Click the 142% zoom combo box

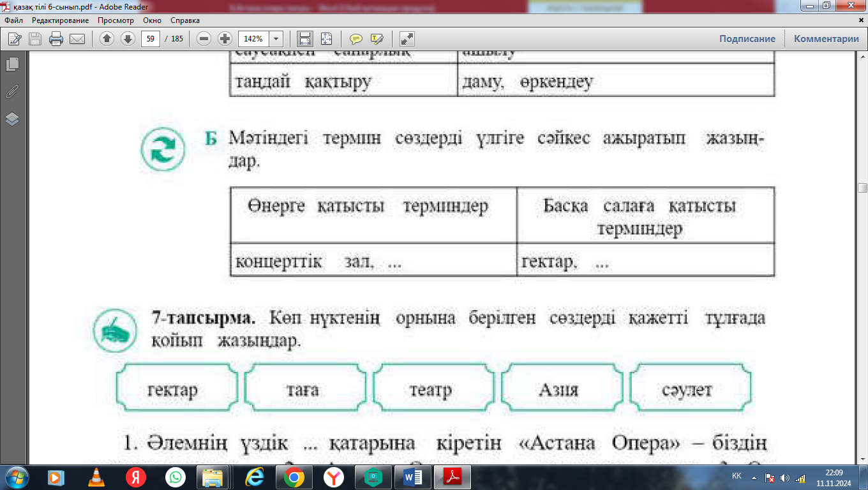click(253, 39)
